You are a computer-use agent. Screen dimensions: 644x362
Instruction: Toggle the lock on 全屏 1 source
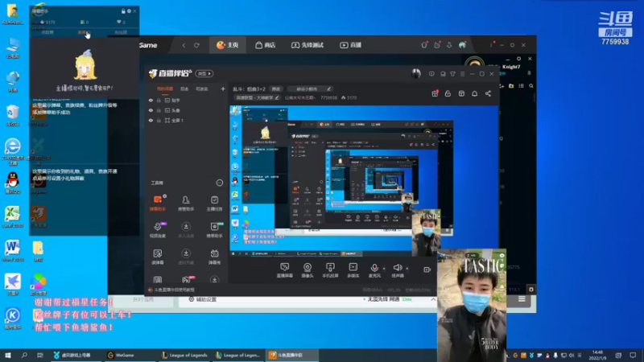click(x=159, y=120)
